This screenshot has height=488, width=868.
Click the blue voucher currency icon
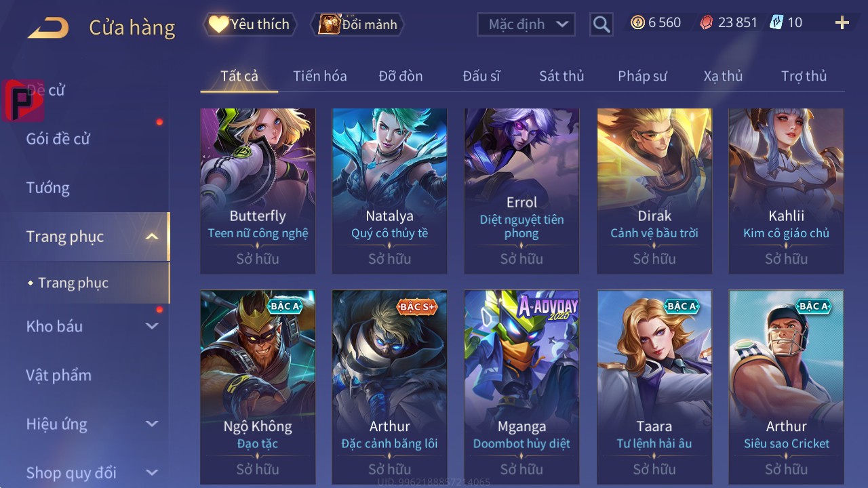pyautogui.click(x=776, y=23)
